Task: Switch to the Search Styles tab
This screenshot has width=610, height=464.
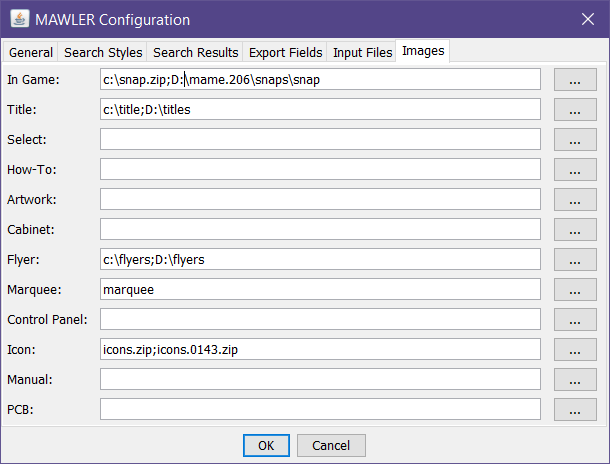Action: 103,52
